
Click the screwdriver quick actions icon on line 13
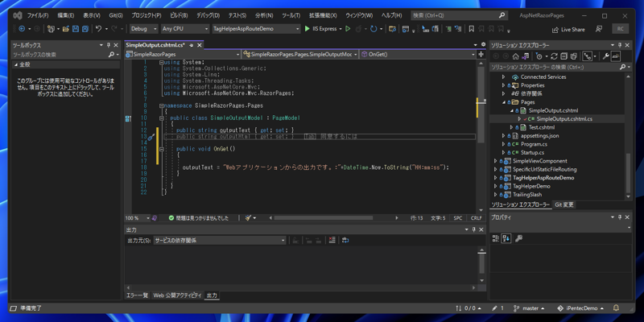coord(151,137)
